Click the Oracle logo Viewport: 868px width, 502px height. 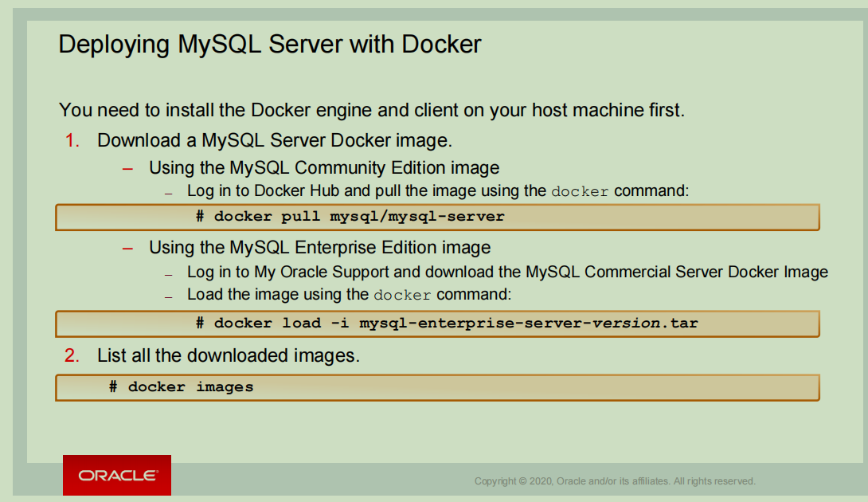coord(117,475)
